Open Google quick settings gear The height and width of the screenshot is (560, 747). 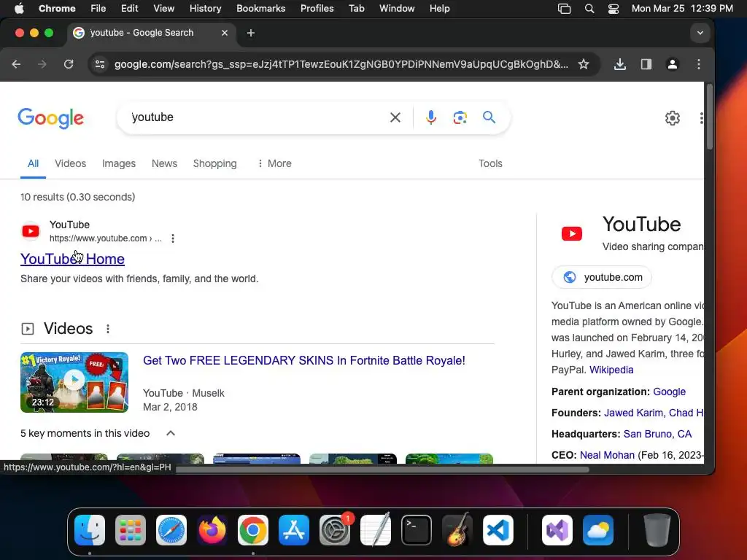[x=672, y=117]
